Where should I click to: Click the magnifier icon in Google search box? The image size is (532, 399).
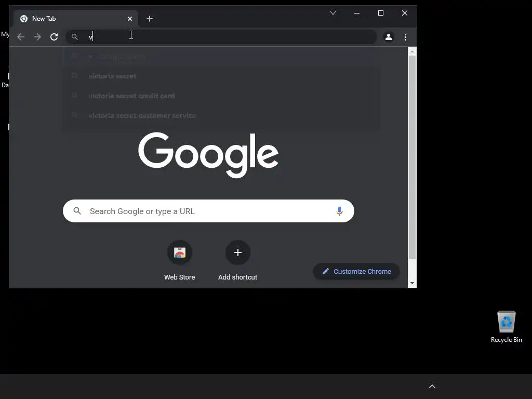click(x=77, y=211)
